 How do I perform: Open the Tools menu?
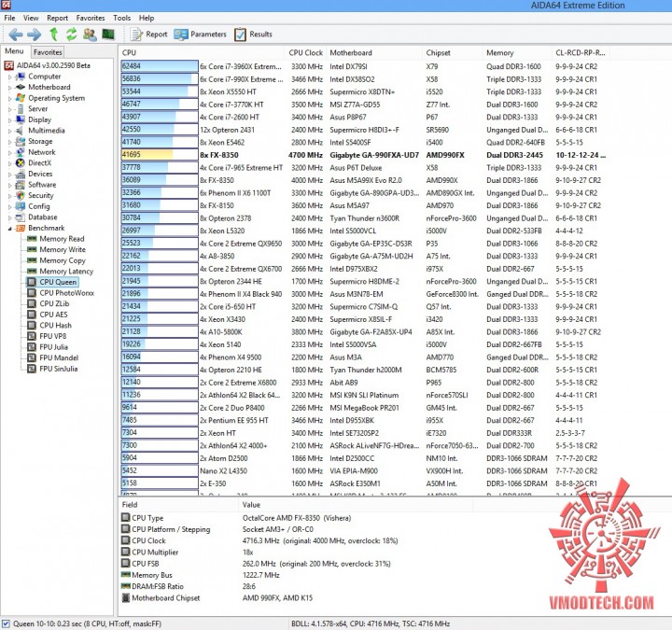click(x=121, y=18)
